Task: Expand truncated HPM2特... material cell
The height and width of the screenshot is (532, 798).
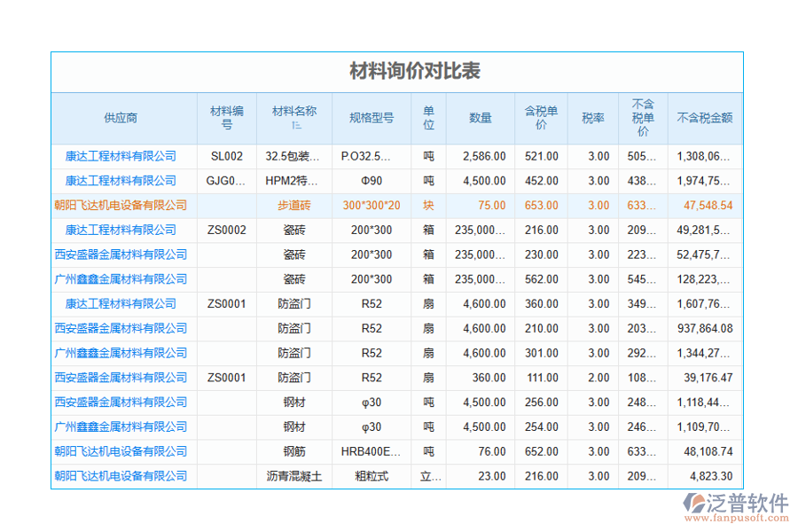Action: click(293, 181)
